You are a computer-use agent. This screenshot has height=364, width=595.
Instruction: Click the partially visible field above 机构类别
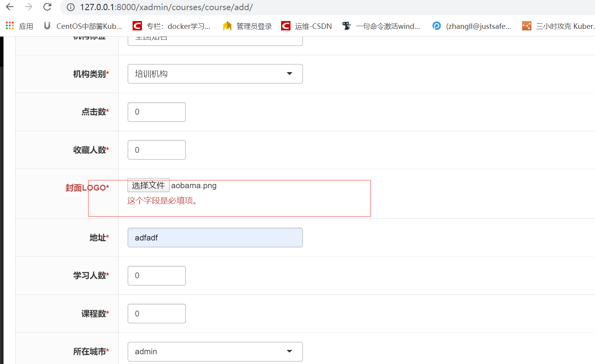[215, 41]
